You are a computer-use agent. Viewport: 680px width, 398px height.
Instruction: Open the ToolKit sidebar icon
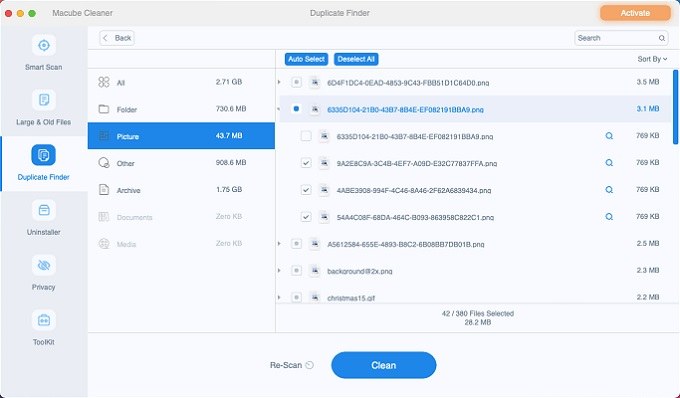[x=43, y=320]
